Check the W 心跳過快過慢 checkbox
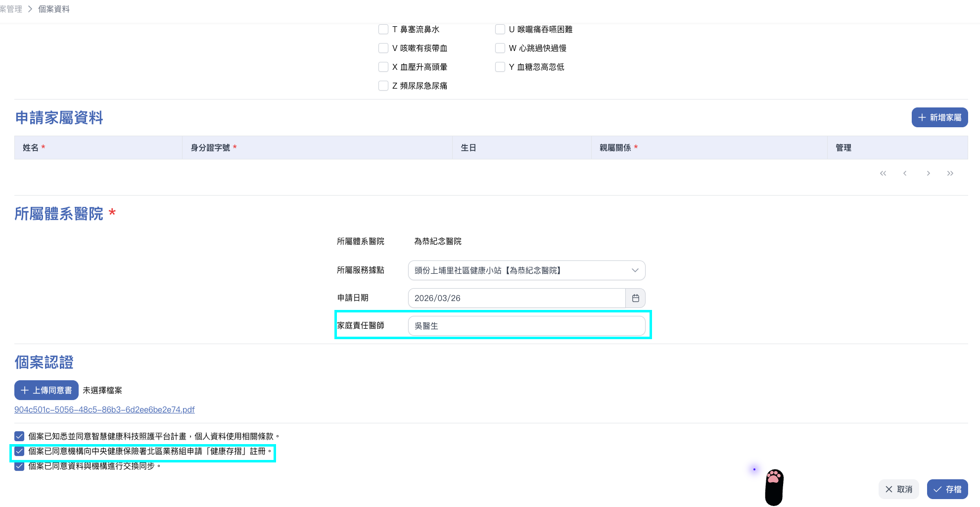 pos(500,48)
